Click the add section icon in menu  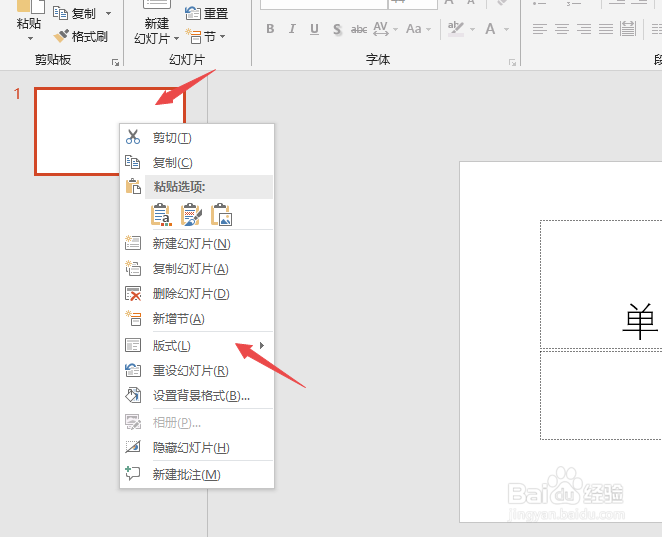pyautogui.click(x=133, y=318)
